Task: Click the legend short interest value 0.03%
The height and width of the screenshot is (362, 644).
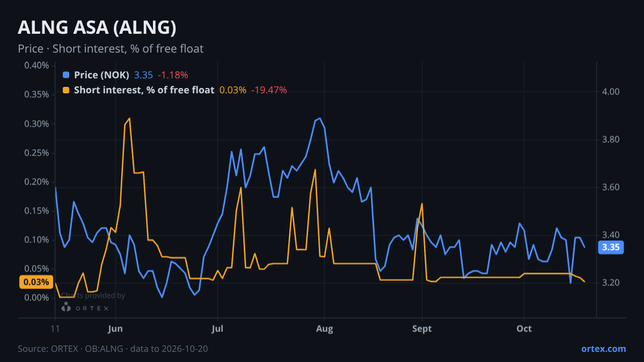Action: tap(233, 90)
